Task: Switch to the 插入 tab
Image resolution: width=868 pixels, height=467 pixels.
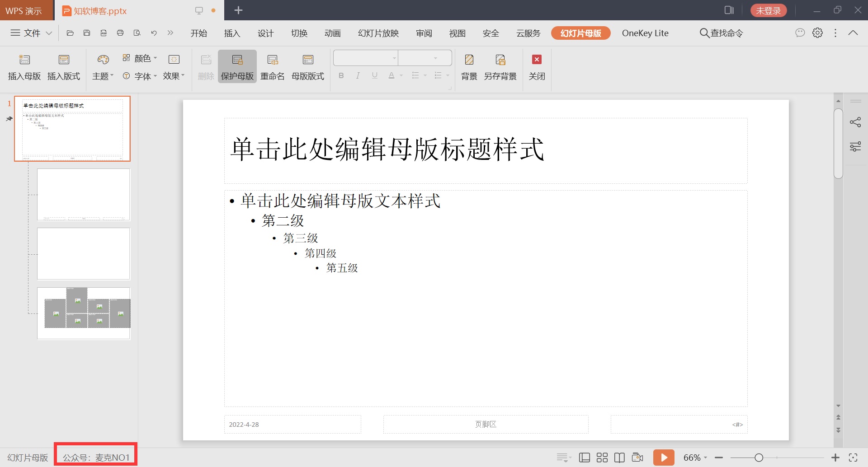Action: pyautogui.click(x=232, y=33)
